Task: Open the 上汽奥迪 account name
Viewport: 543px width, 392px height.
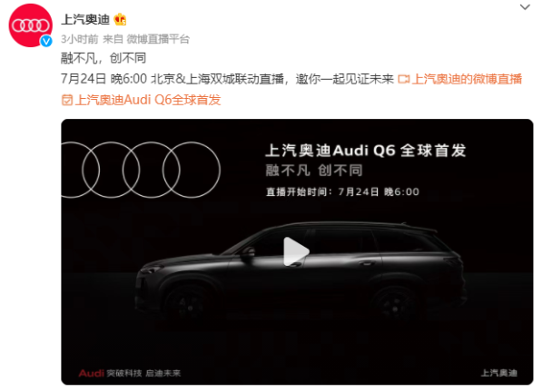Action: pos(85,19)
